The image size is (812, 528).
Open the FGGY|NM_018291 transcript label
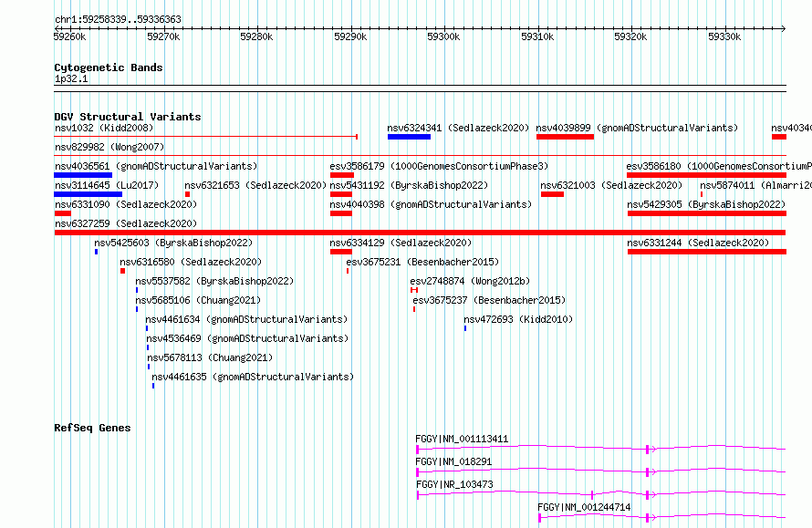click(453, 461)
